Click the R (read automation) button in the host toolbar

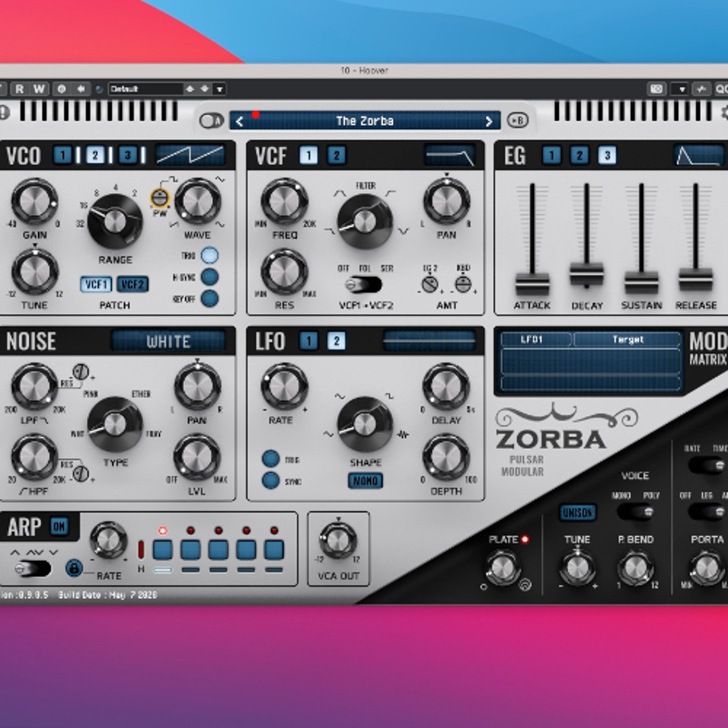20,89
